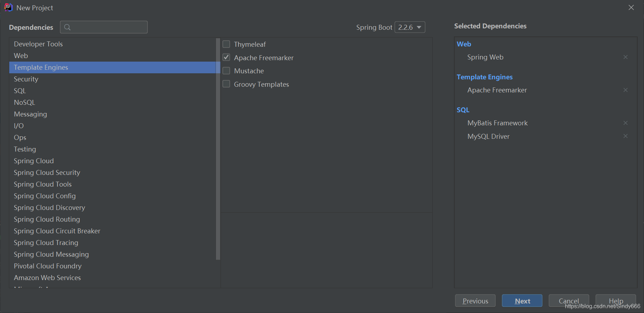644x313 pixels.
Task: Cancel the New Project wizard
Action: click(569, 301)
